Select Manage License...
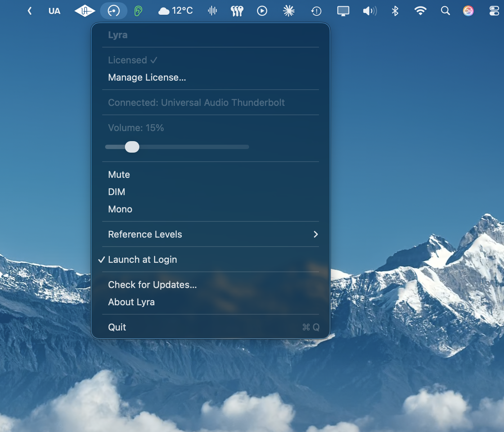Screen dimensions: 504x432 pyautogui.click(x=211, y=77)
